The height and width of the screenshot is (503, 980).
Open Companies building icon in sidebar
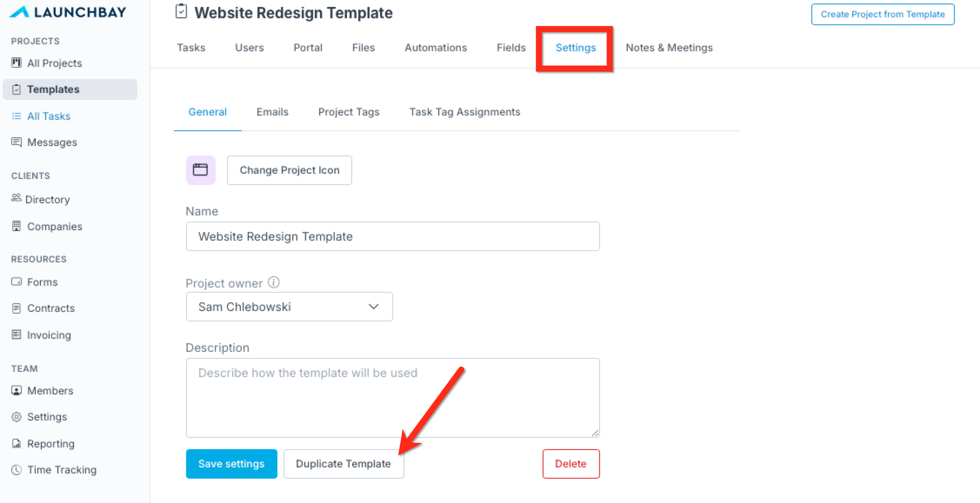pyautogui.click(x=17, y=226)
